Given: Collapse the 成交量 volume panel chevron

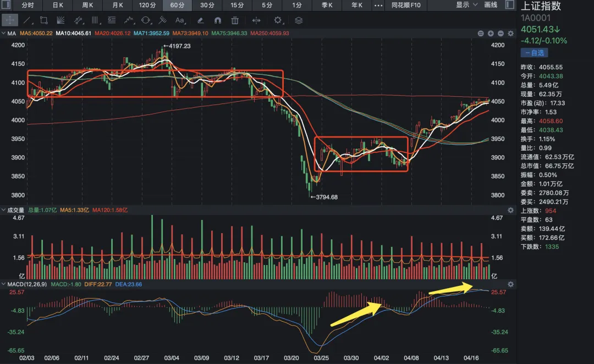Looking at the screenshot, I should [3, 210].
